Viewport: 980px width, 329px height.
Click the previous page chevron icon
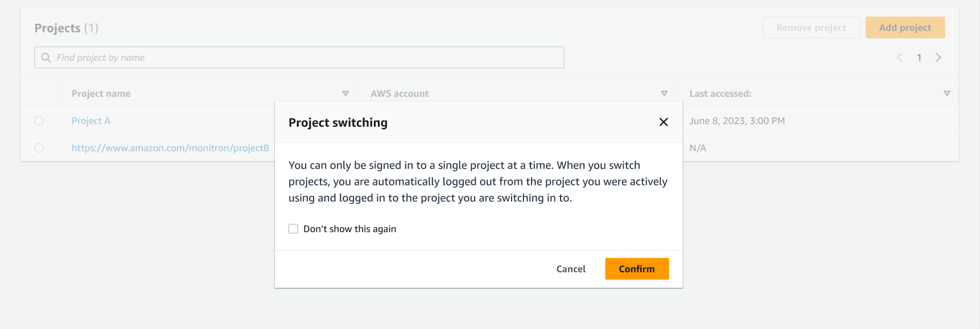pos(900,57)
